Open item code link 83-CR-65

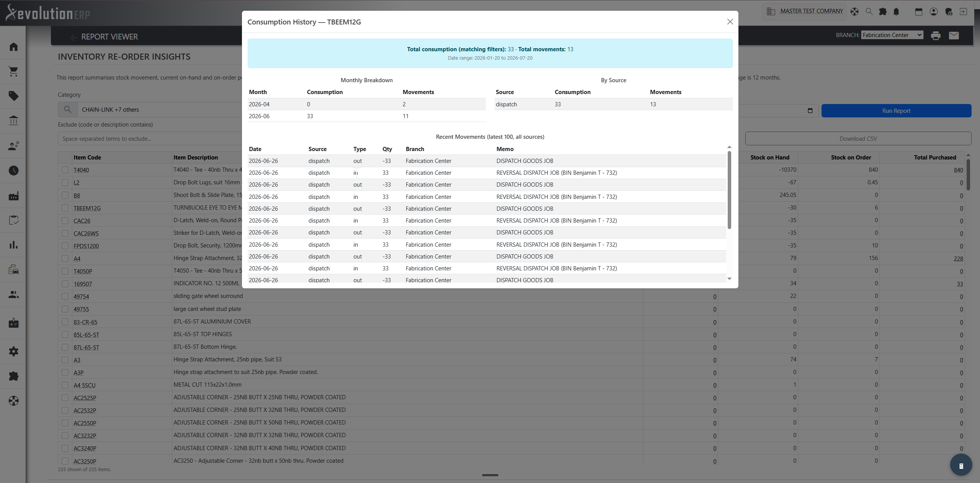click(x=85, y=322)
